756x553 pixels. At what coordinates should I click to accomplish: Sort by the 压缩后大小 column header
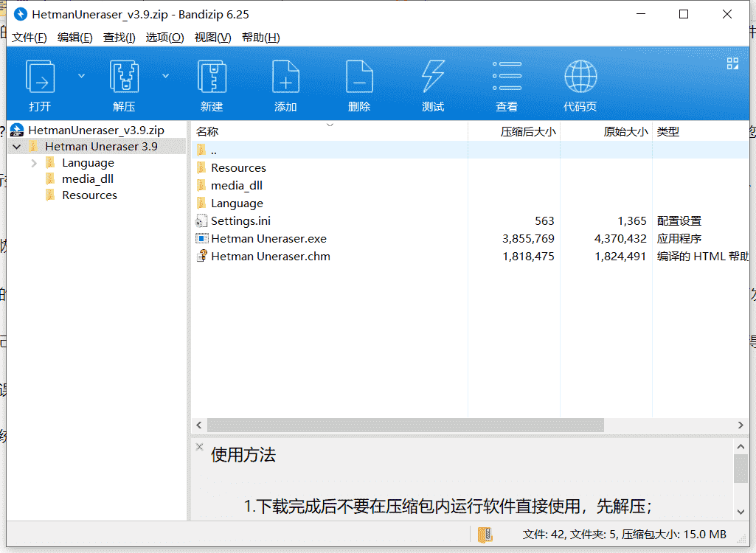pyautogui.click(x=528, y=132)
